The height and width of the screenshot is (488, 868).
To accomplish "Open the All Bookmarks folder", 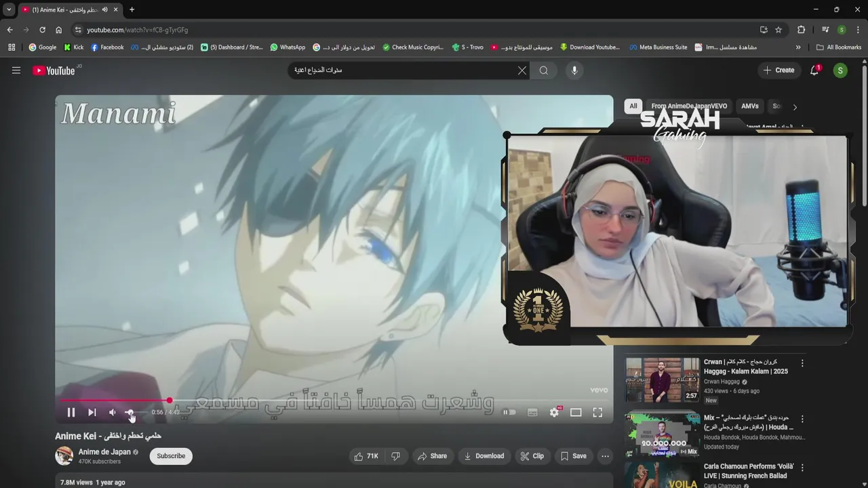I will 839,47.
